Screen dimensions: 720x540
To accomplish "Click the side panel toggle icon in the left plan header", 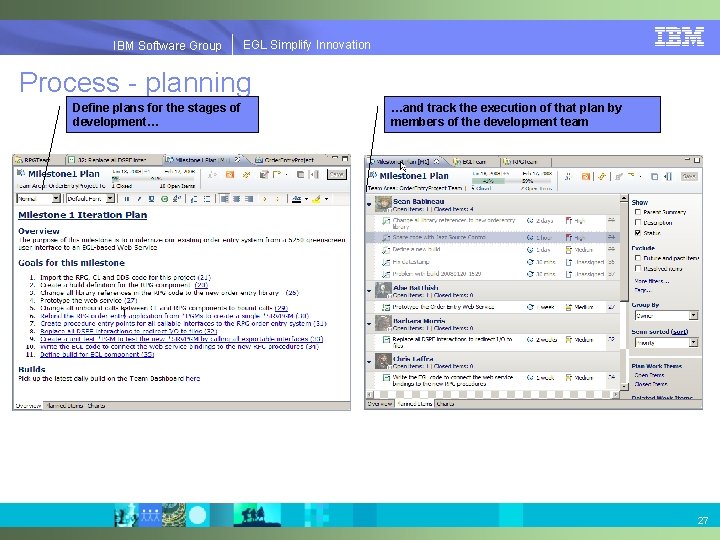I will click(x=314, y=174).
